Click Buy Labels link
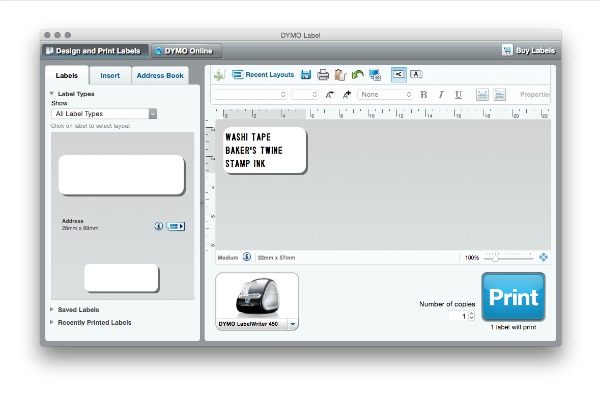The width and height of the screenshot is (600, 396). point(535,51)
